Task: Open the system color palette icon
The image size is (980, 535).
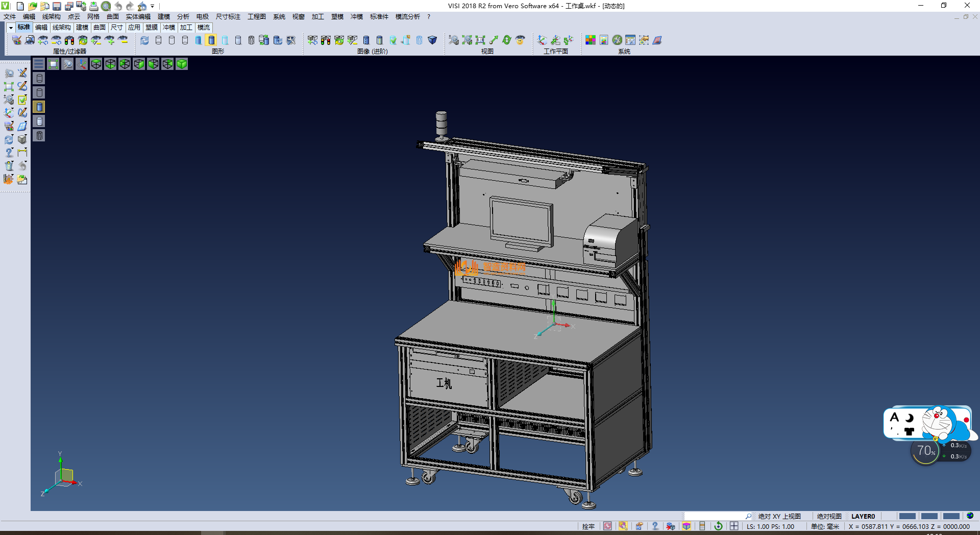Action: click(x=591, y=40)
